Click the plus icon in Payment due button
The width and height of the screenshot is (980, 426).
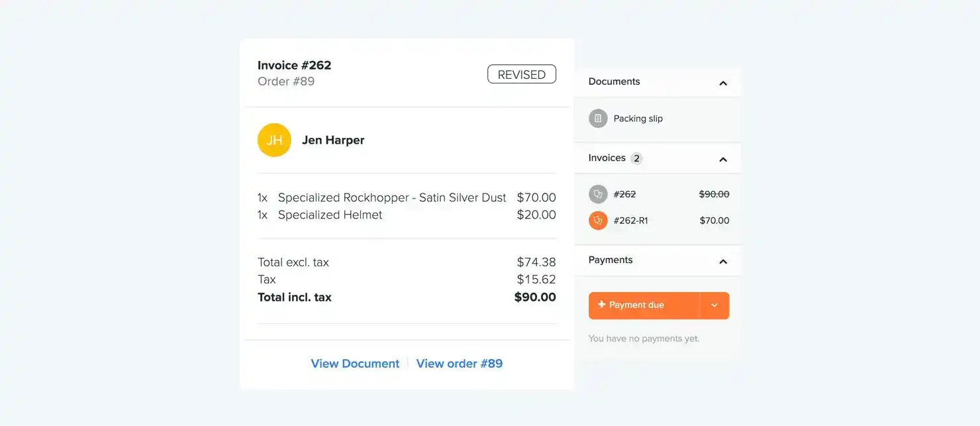602,305
